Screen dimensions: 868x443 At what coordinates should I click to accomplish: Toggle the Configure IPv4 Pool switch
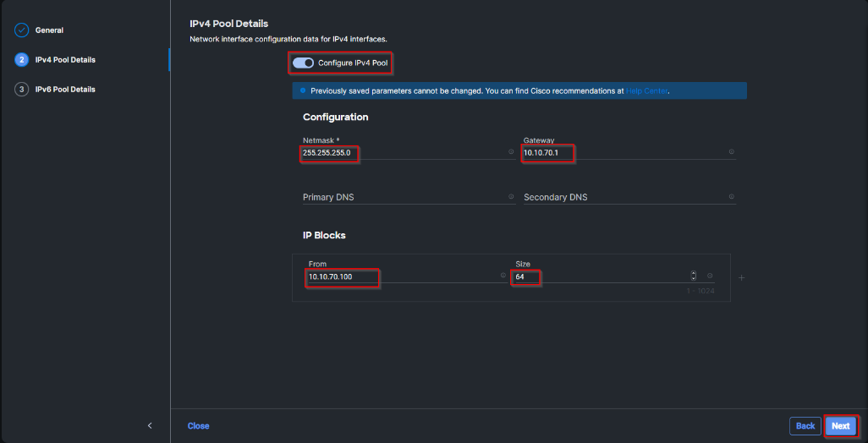(x=303, y=63)
